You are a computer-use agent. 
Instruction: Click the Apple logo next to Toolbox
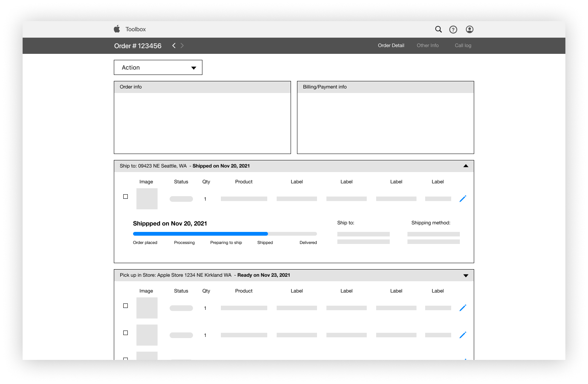tap(117, 29)
